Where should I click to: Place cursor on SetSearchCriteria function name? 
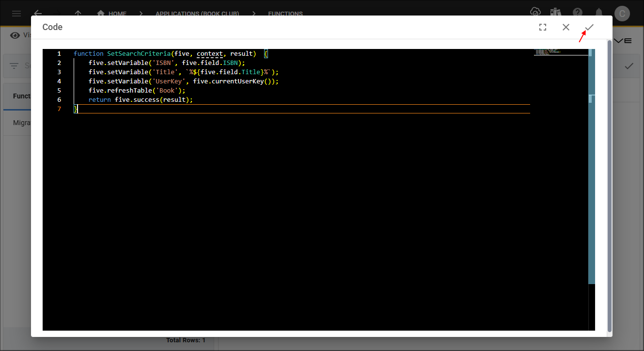tap(139, 54)
